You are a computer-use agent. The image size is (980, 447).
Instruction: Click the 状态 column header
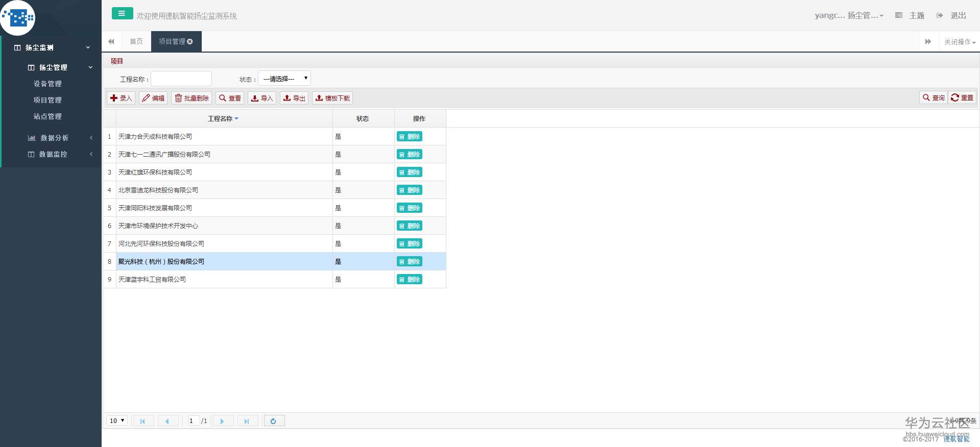pyautogui.click(x=363, y=119)
